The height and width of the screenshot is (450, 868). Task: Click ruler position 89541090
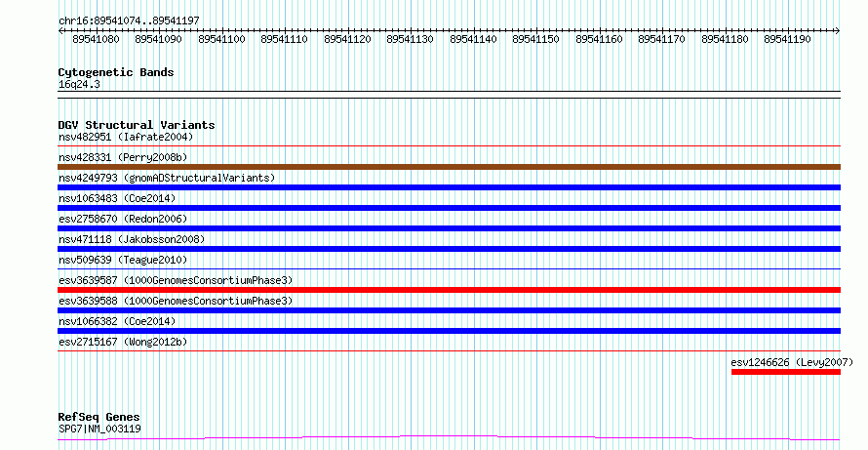158,39
